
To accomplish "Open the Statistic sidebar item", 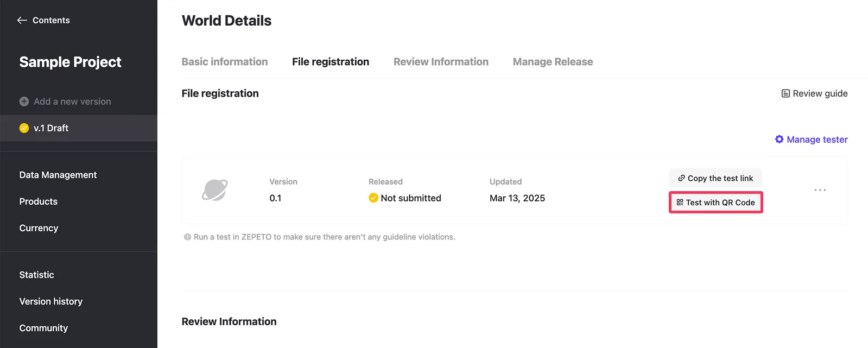I will click(37, 275).
